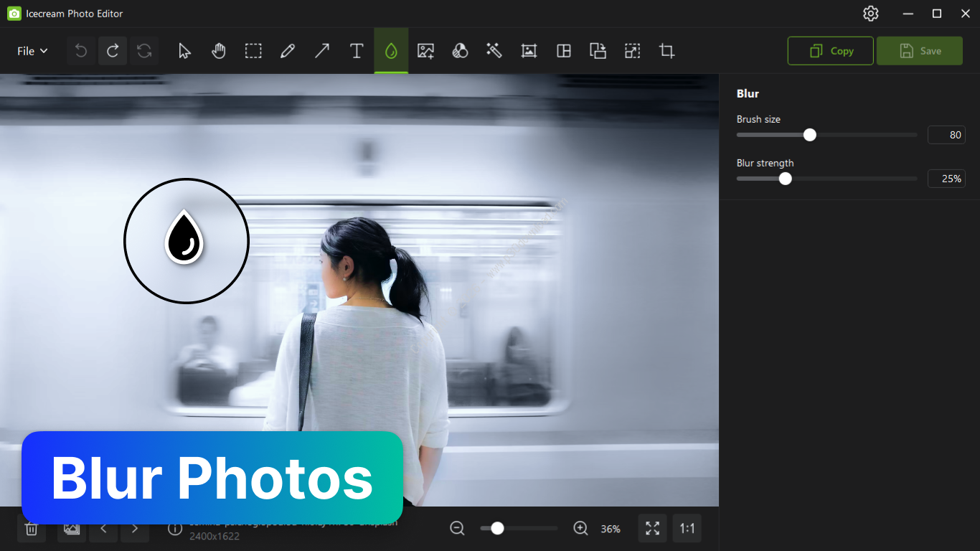
Task: Toggle fit-to-screen view button
Action: click(652, 529)
